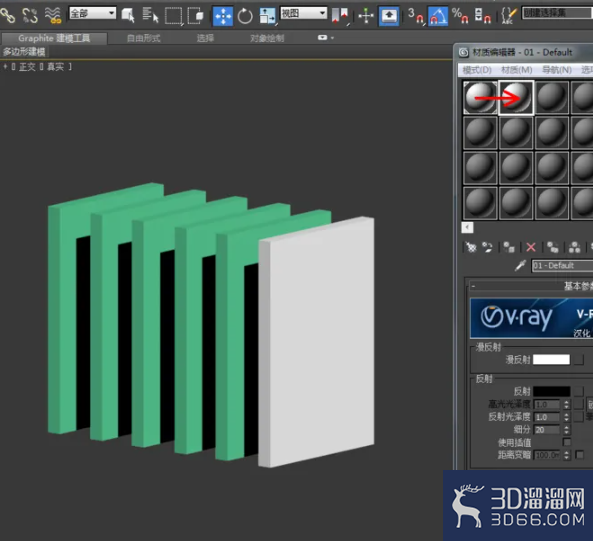Open the 正交 viewport view menu
The image size is (593, 541).
(x=27, y=67)
